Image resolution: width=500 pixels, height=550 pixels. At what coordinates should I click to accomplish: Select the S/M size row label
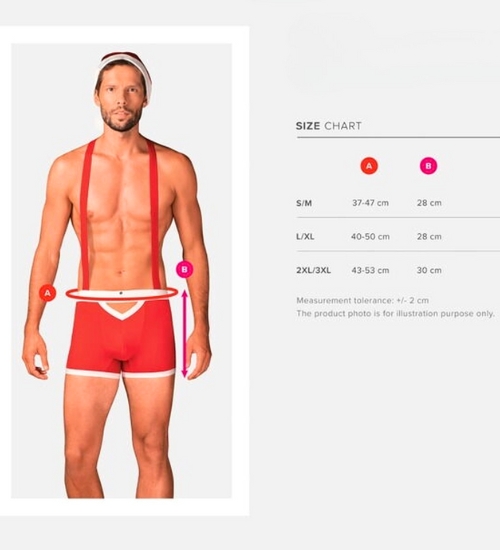pos(304,203)
